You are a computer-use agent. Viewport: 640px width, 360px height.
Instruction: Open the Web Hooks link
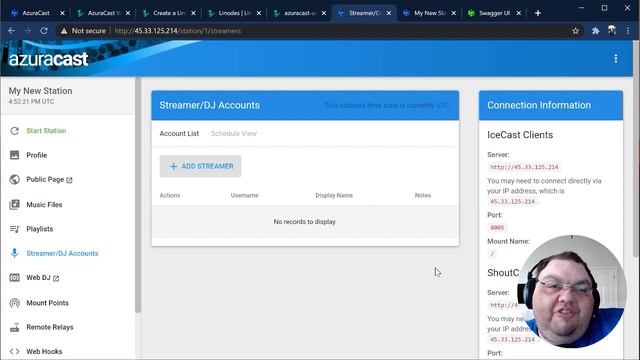click(x=44, y=351)
